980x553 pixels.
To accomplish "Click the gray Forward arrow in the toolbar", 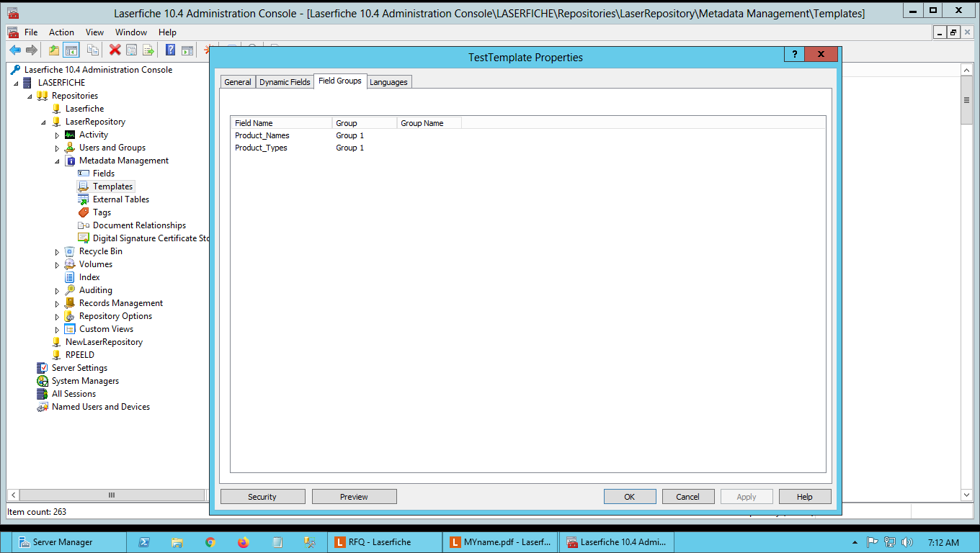I will pyautogui.click(x=32, y=50).
